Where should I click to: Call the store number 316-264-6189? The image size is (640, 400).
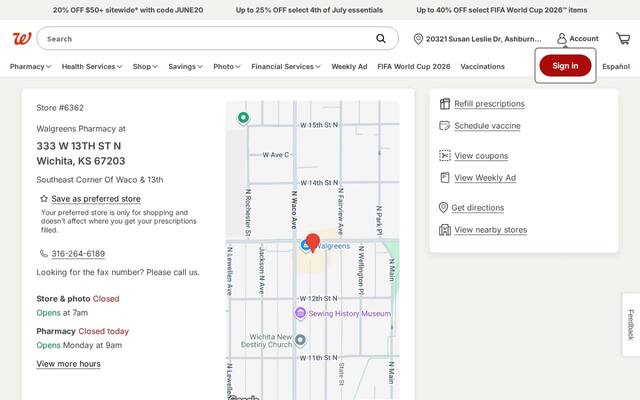(x=78, y=253)
